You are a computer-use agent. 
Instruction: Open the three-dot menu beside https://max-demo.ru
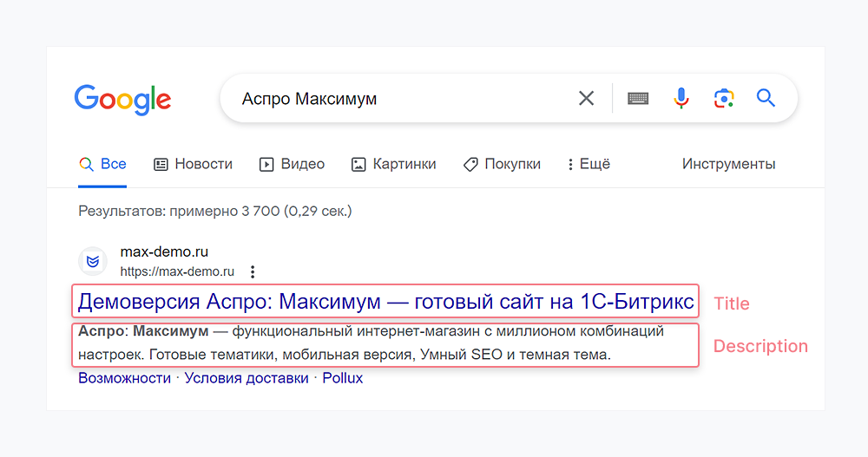(x=253, y=271)
